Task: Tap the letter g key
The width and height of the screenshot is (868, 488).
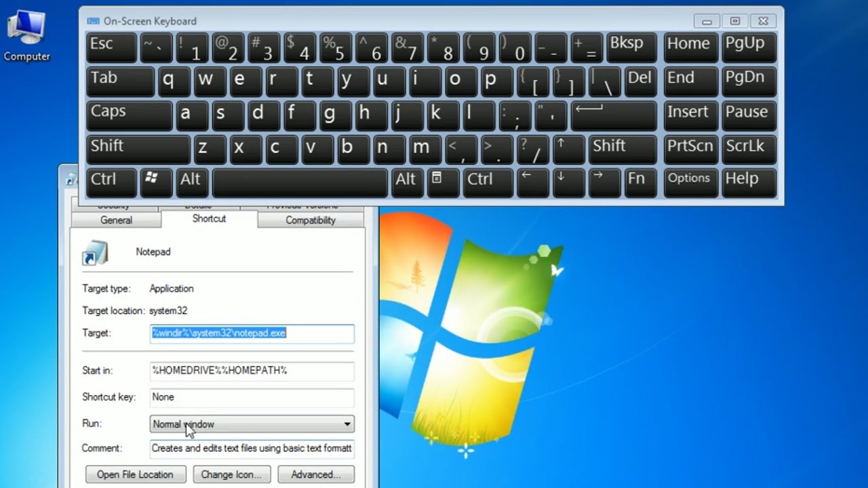Action: tap(336, 115)
